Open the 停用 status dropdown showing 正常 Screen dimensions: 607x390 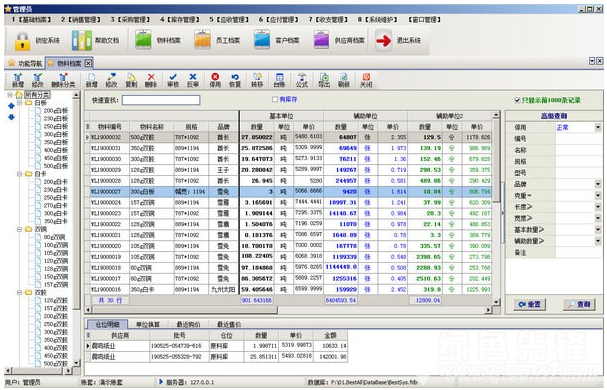598,127
